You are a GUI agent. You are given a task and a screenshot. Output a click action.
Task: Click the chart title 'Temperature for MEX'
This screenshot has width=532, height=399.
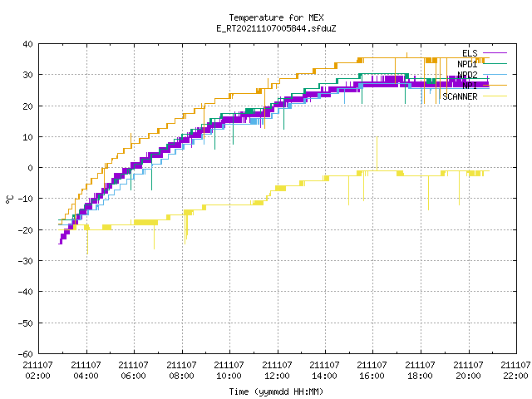(276, 17)
